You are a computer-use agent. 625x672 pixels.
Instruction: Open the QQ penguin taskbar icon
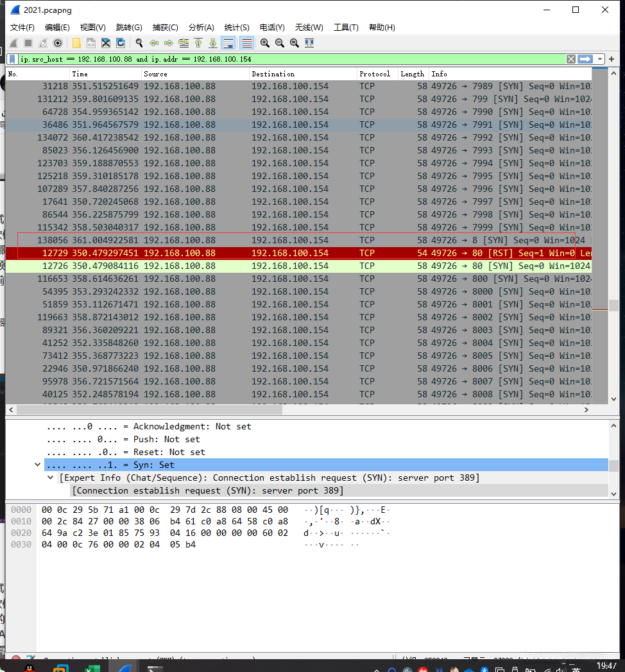tap(29, 668)
